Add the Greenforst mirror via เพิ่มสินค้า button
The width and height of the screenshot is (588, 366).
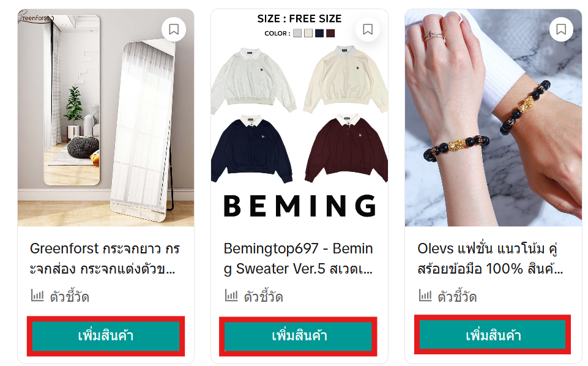click(106, 335)
